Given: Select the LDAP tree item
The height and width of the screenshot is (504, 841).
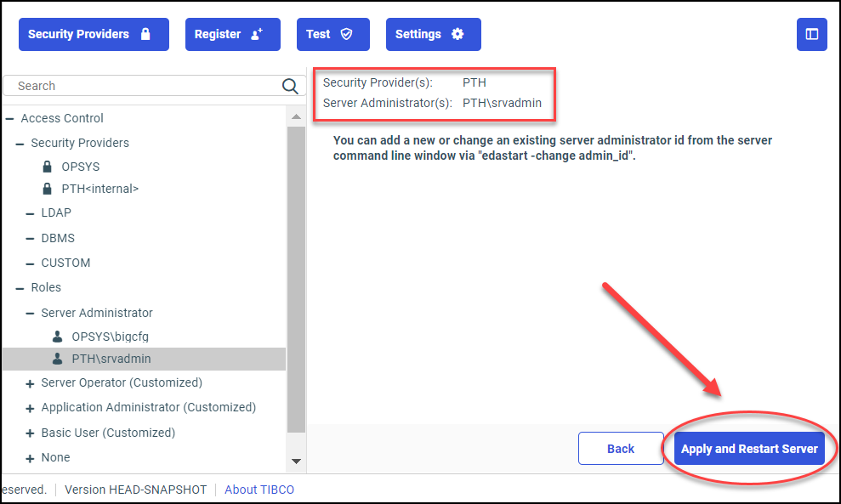Looking at the screenshot, I should (x=56, y=212).
